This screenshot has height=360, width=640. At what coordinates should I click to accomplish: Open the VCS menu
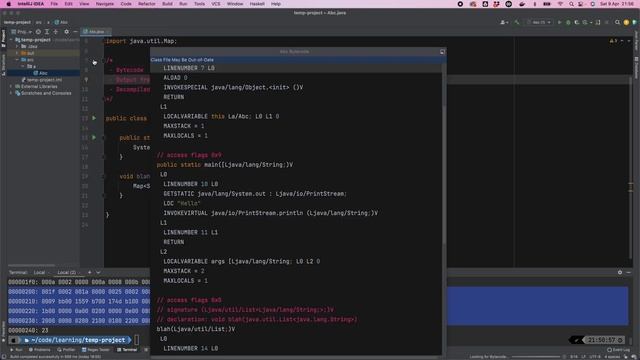[216, 4]
